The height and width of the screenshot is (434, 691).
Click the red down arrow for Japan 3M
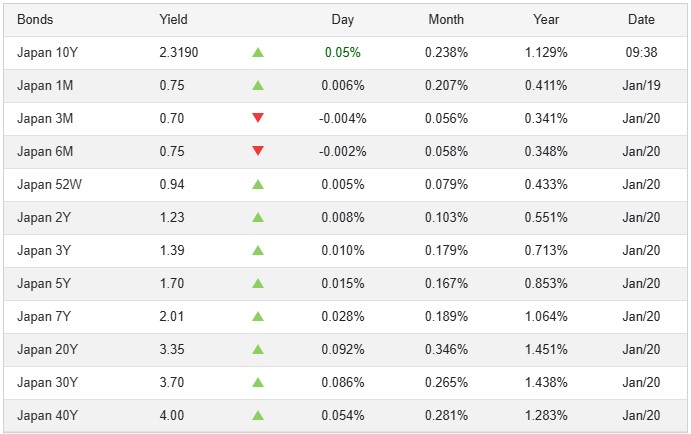coord(258,118)
